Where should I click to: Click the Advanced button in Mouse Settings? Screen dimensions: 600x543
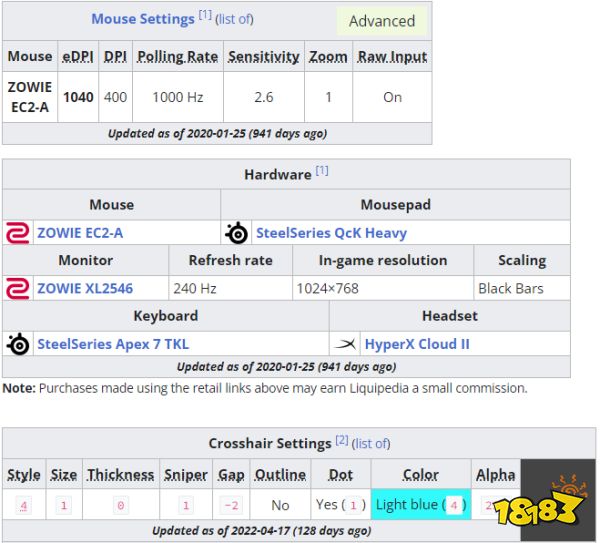[x=382, y=21]
